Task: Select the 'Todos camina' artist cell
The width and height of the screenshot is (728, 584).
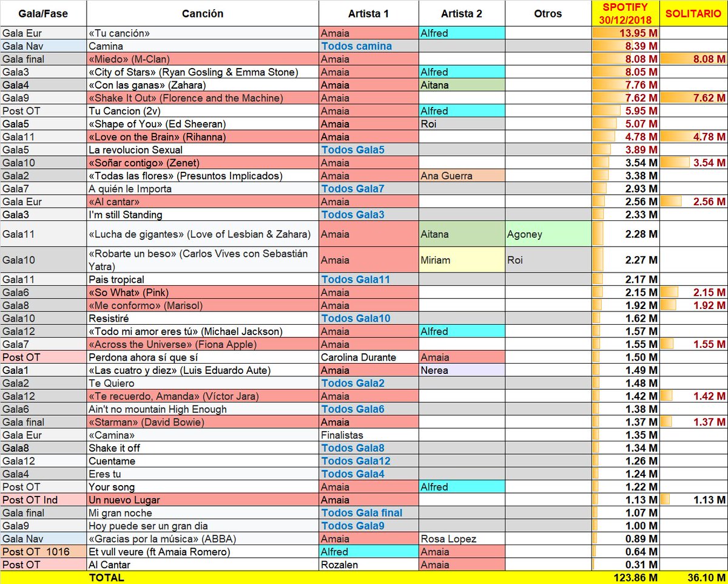Action: click(x=369, y=46)
